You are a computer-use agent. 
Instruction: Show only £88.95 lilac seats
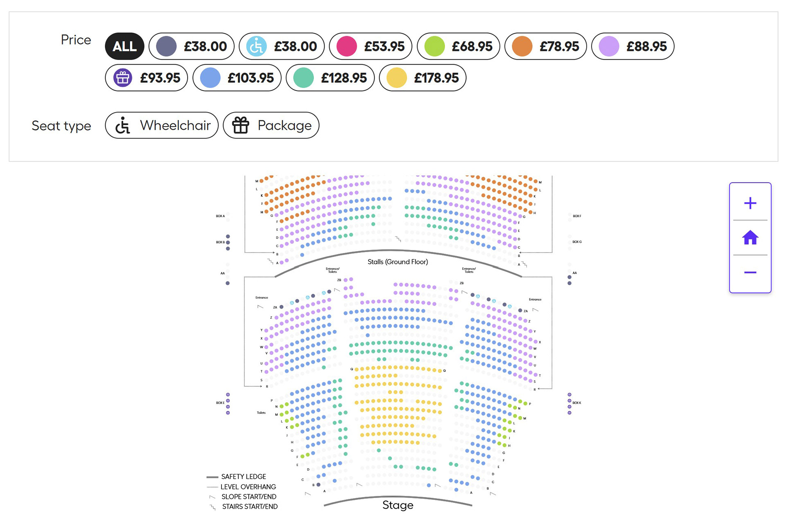pos(632,46)
